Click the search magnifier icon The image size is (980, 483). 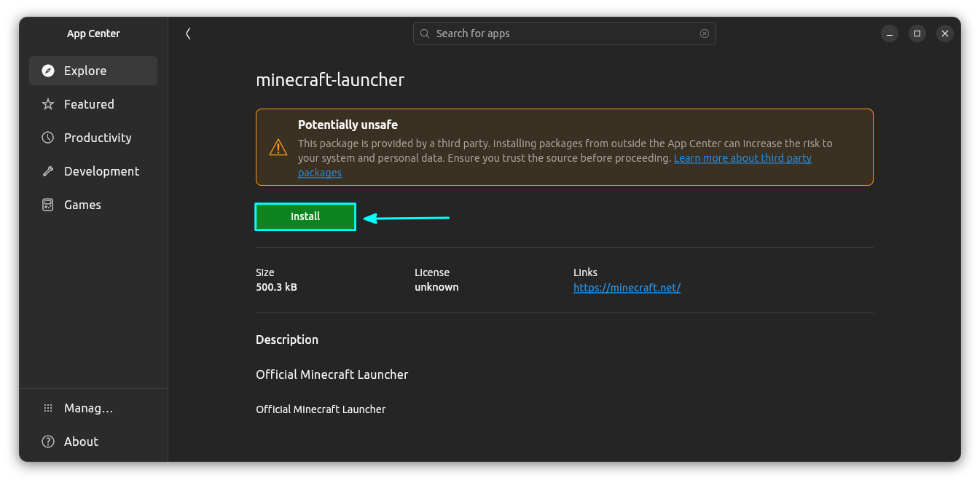[425, 34]
